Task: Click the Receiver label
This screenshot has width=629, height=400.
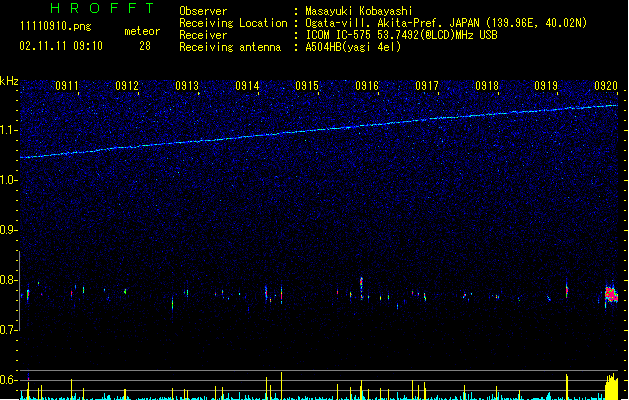Action: (203, 35)
